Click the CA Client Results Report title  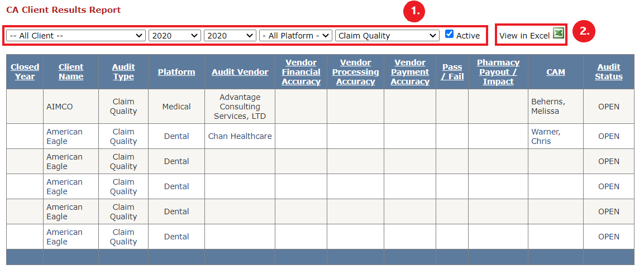pyautogui.click(x=64, y=10)
